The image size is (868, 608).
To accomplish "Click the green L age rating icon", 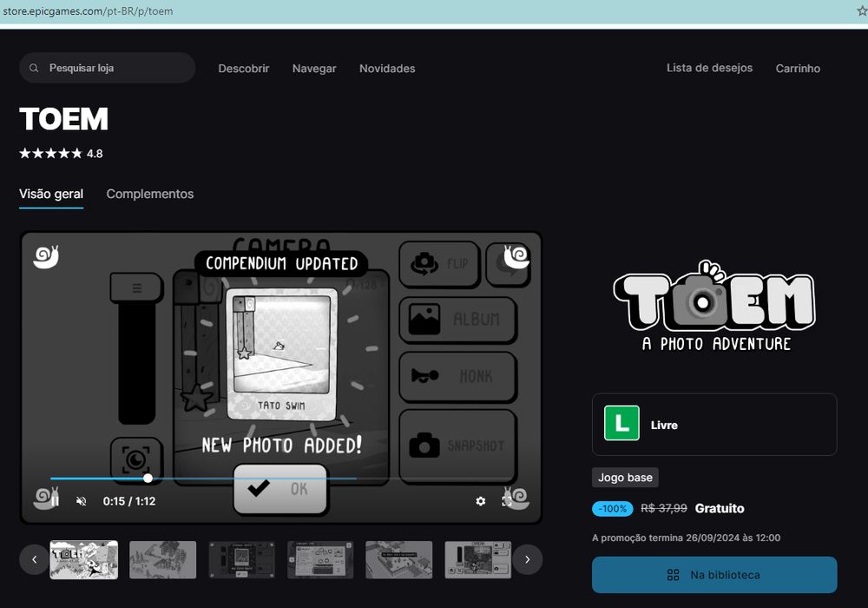I will click(x=621, y=423).
